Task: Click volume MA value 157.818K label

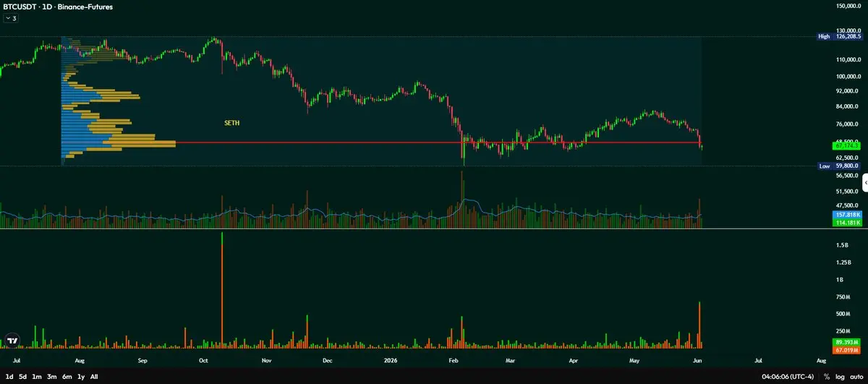Action: pos(848,215)
